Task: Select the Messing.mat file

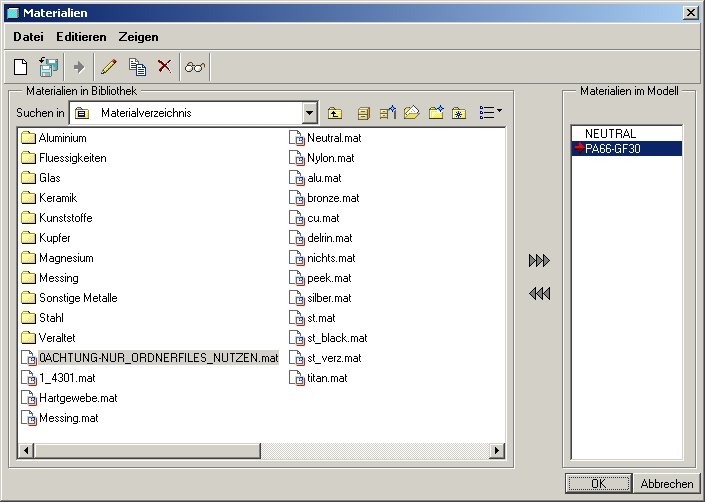Action: (60, 418)
